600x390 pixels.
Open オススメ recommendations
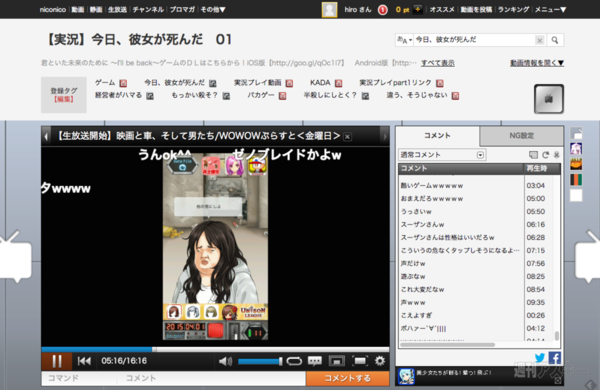442,9
